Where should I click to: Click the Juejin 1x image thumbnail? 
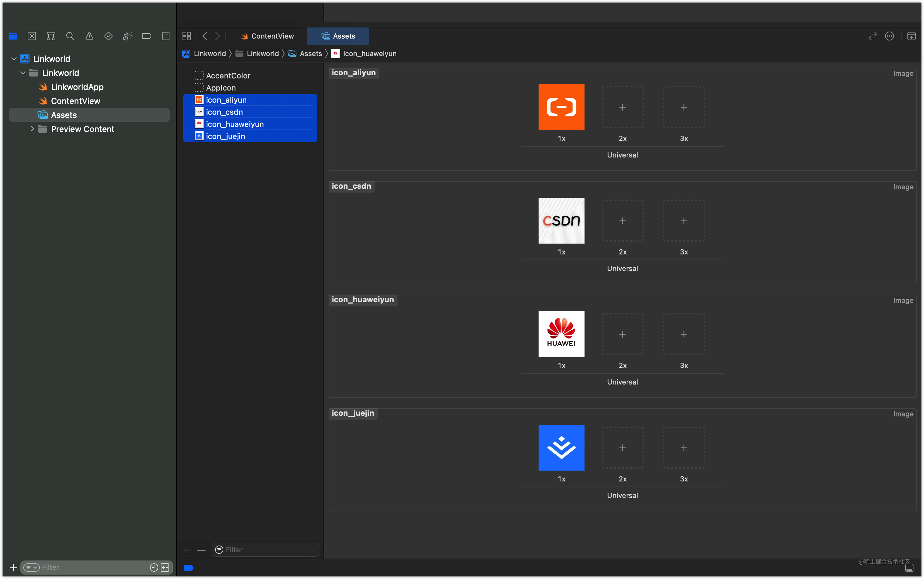[x=561, y=447]
